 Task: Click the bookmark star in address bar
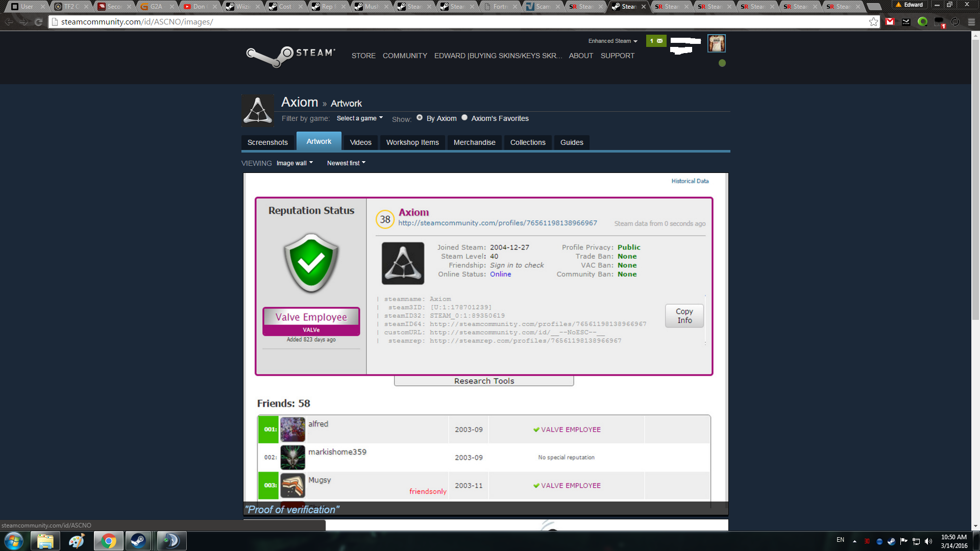pyautogui.click(x=873, y=22)
